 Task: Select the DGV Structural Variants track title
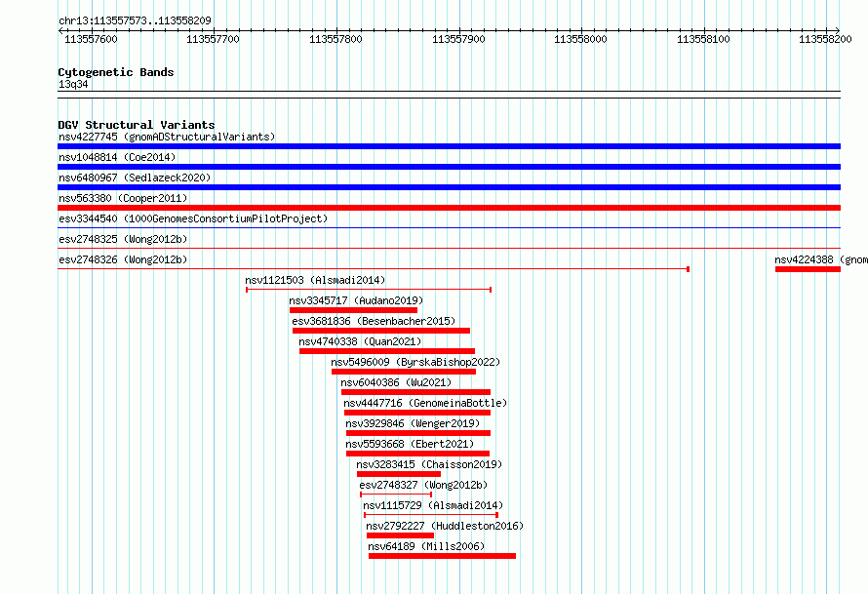pyautogui.click(x=137, y=125)
